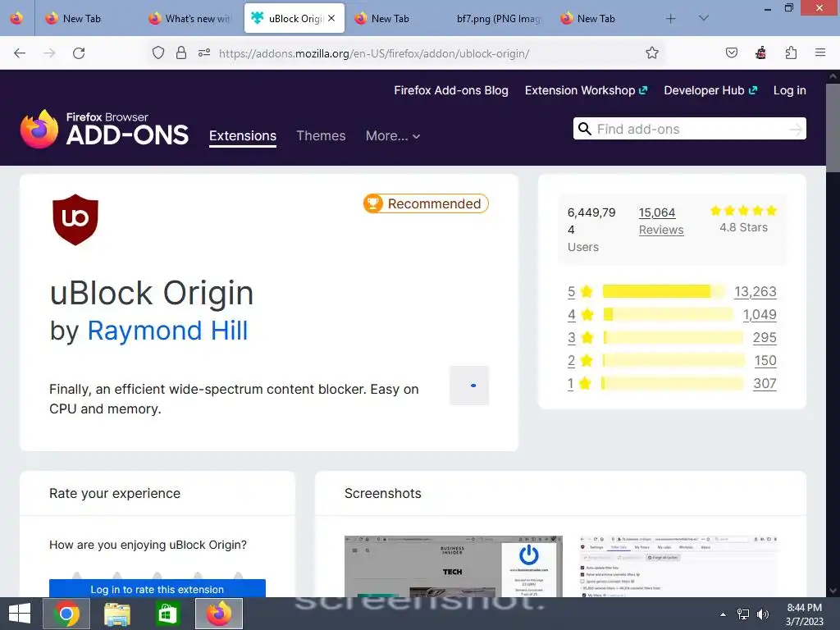Viewport: 840px width, 630px height.
Task: Click the Find add-ons search field
Action: coord(691,129)
